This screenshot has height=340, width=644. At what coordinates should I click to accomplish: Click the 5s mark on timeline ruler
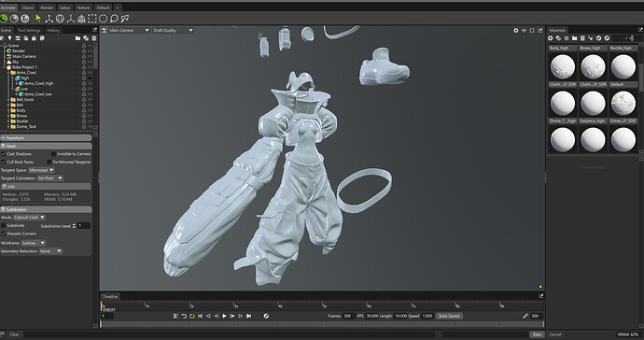coord(324,305)
